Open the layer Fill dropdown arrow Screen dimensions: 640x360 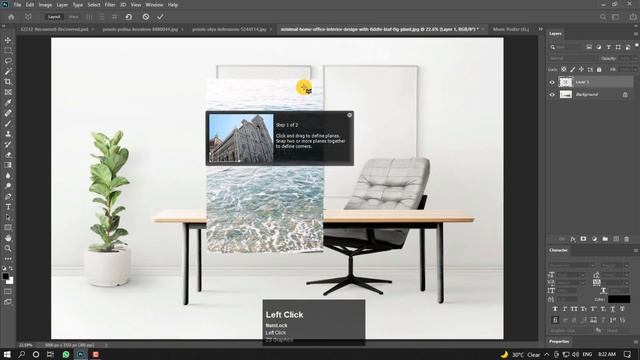(635, 70)
